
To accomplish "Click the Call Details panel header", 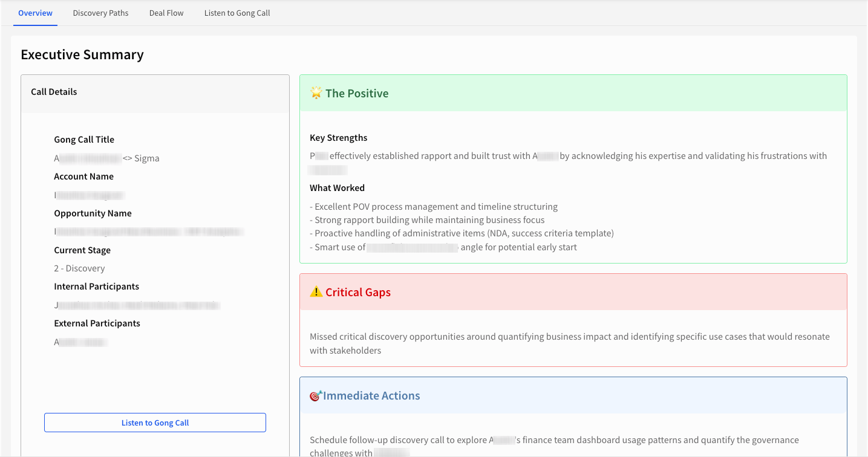I will pyautogui.click(x=155, y=94).
